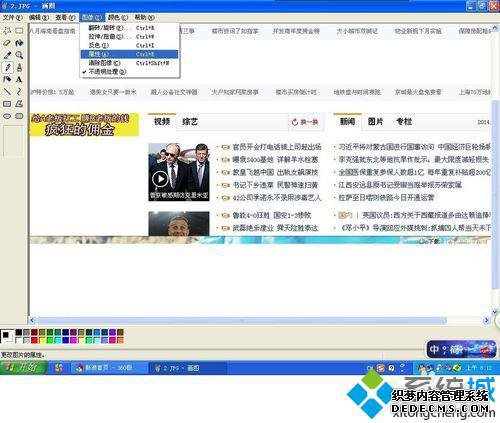Select the Ellipse shape tool
The width and height of the screenshot is (500, 423).
(7, 116)
